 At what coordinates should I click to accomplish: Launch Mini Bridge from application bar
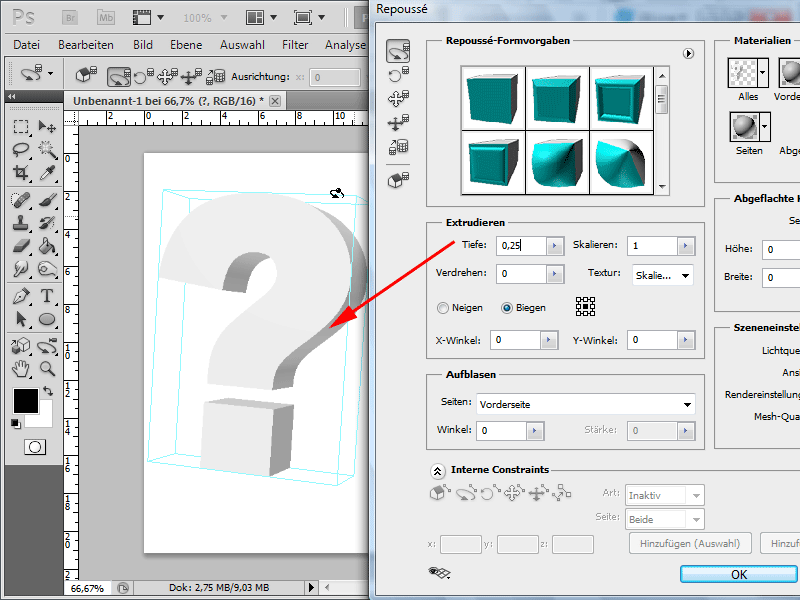tap(106, 18)
